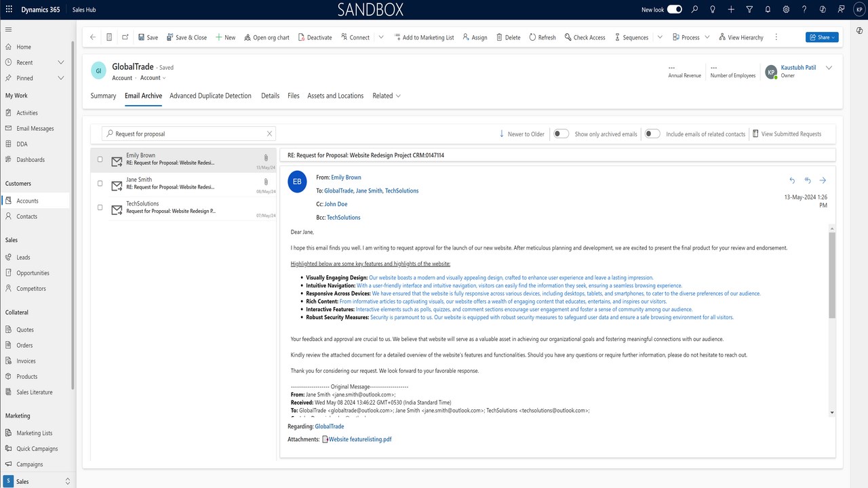The width and height of the screenshot is (868, 488).
Task: Open the Process dropdown
Action: point(691,37)
